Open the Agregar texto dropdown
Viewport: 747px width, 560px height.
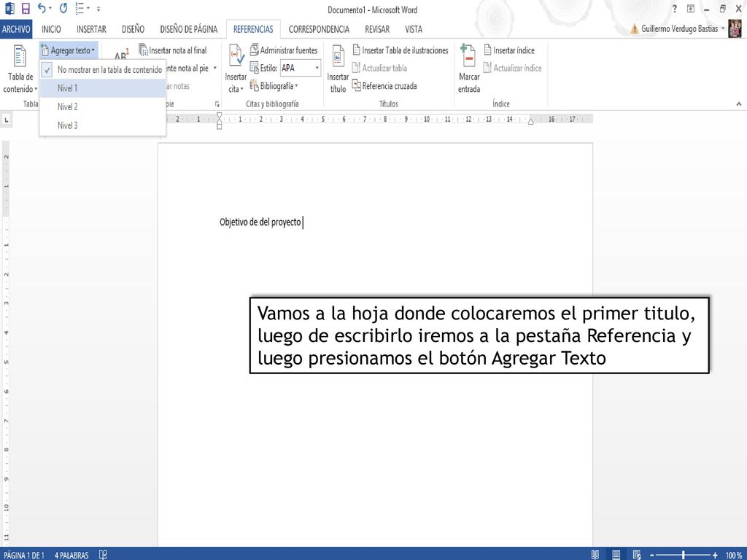(x=69, y=50)
